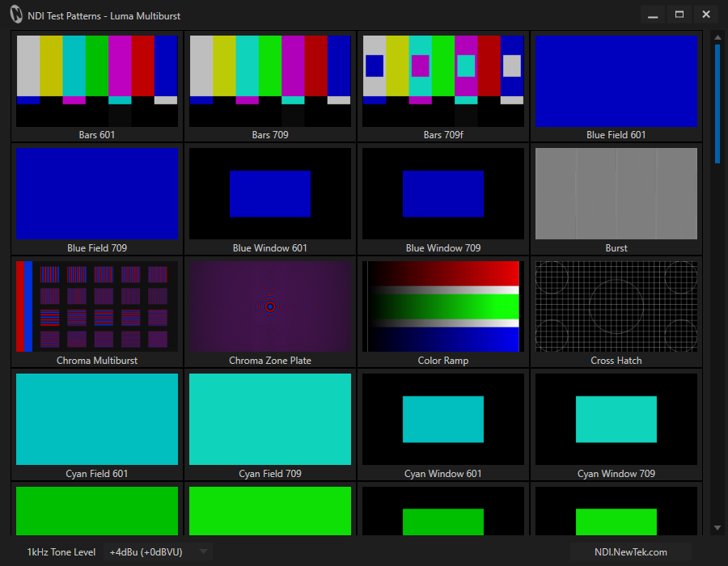Click the scrollbar up arrow
The image size is (728, 566).
click(x=717, y=37)
